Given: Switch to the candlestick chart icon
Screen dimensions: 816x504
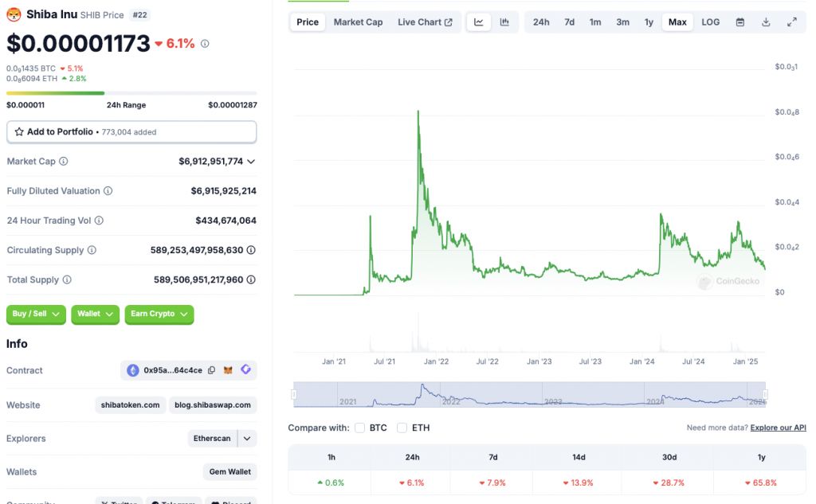Looking at the screenshot, I should (504, 21).
